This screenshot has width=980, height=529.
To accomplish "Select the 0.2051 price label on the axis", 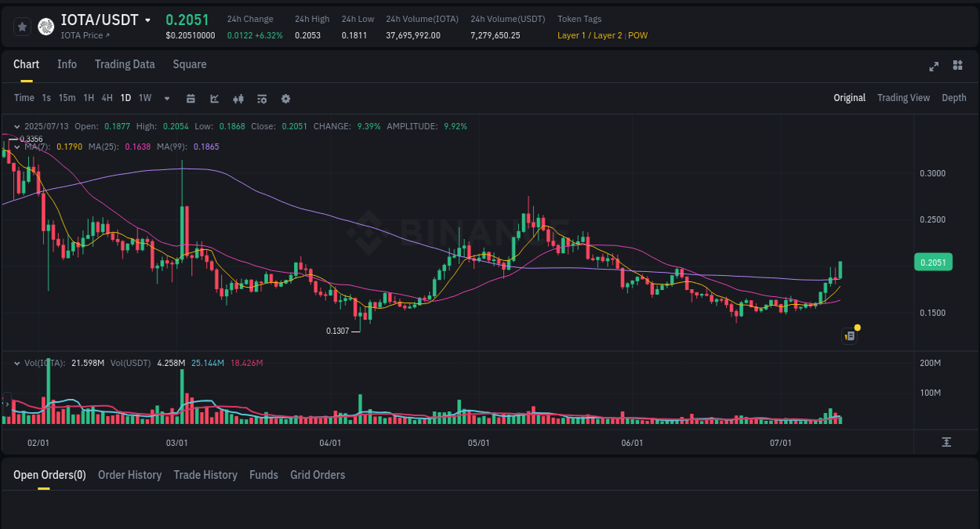I will tap(933, 262).
